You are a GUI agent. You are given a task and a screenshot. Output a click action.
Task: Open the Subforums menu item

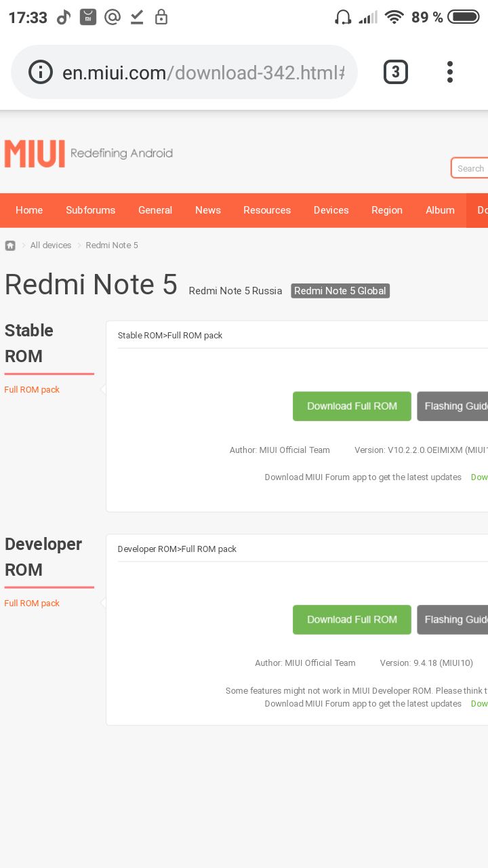(x=91, y=210)
